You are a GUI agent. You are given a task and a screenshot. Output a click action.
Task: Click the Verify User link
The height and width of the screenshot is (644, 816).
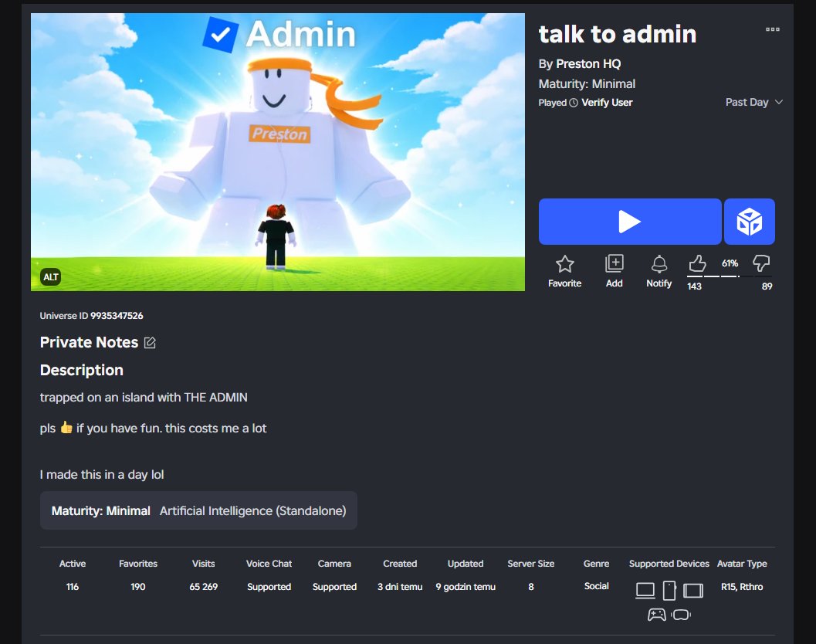coord(607,103)
